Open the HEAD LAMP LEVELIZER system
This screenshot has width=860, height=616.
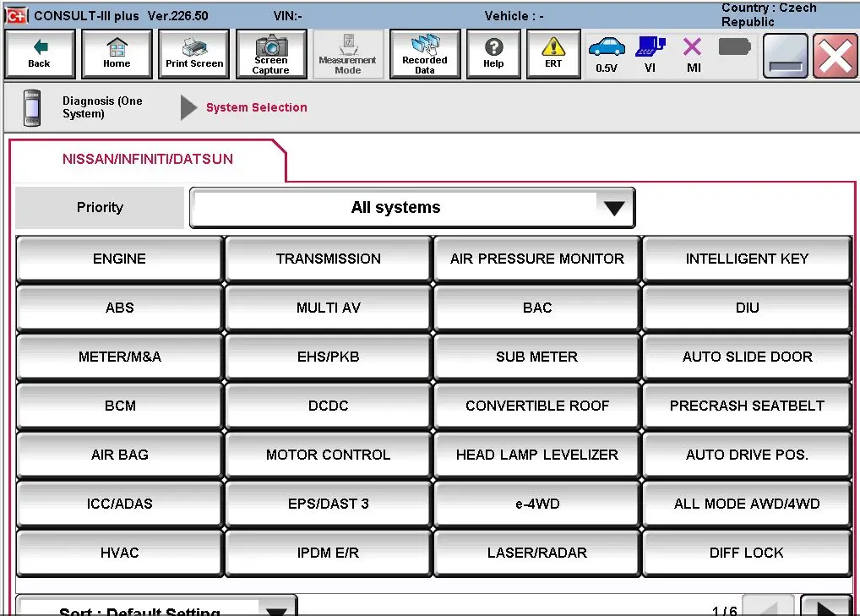(536, 455)
